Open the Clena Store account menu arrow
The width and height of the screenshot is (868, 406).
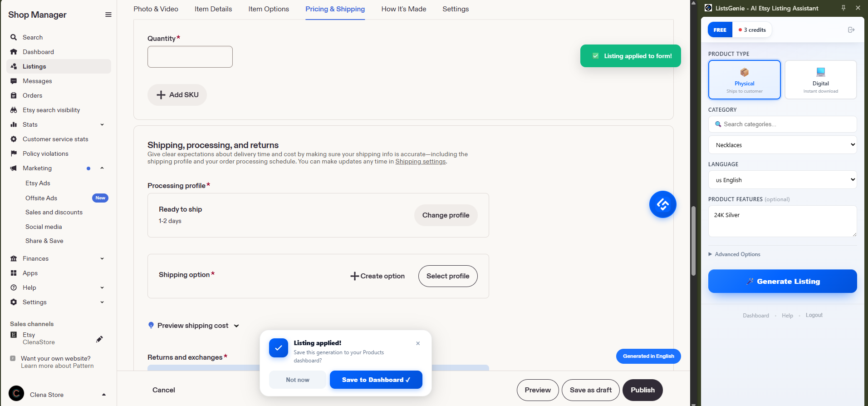click(104, 395)
